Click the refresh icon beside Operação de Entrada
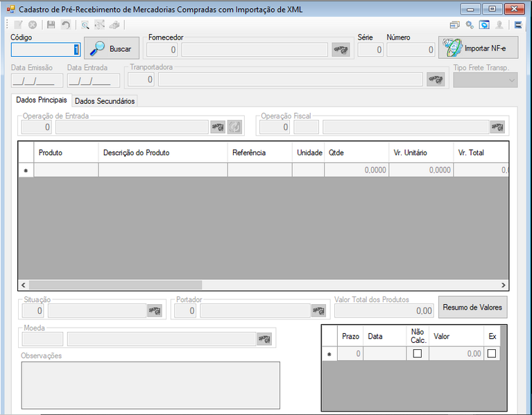 [x=234, y=127]
